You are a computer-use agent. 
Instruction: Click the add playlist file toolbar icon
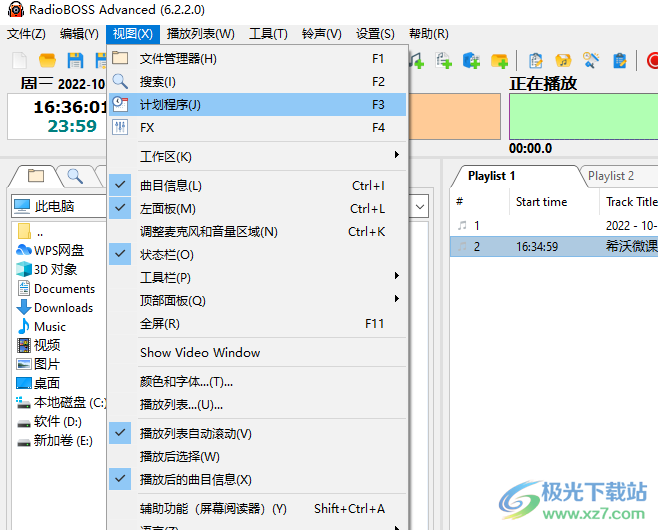point(443,60)
